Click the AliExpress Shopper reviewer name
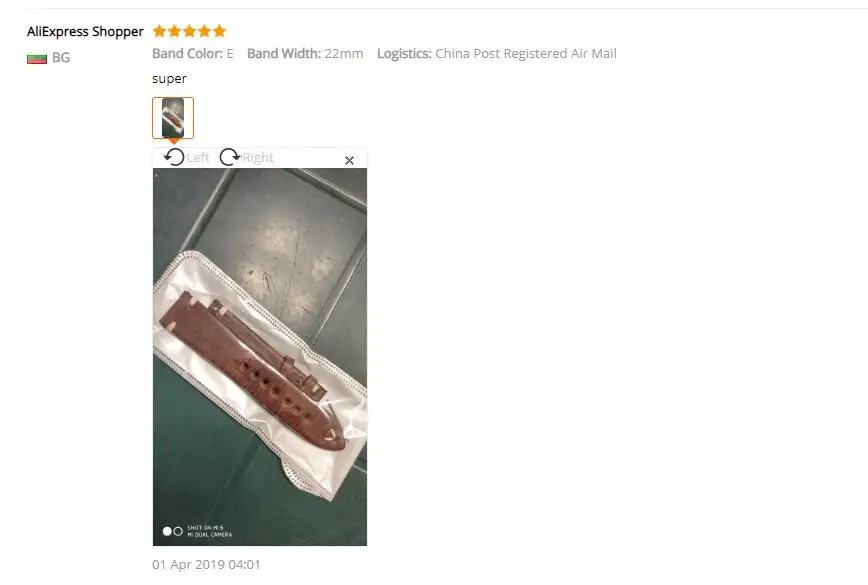This screenshot has width=868, height=585. click(85, 32)
